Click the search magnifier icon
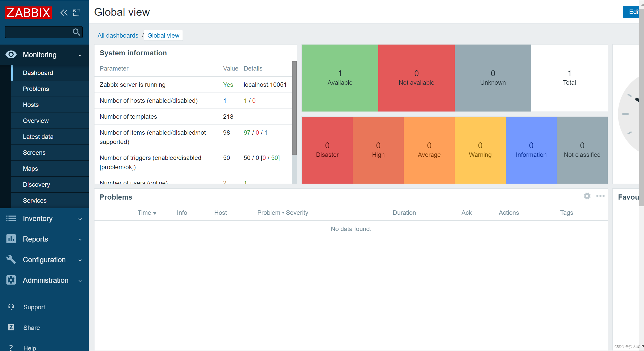The height and width of the screenshot is (351, 644). (76, 32)
